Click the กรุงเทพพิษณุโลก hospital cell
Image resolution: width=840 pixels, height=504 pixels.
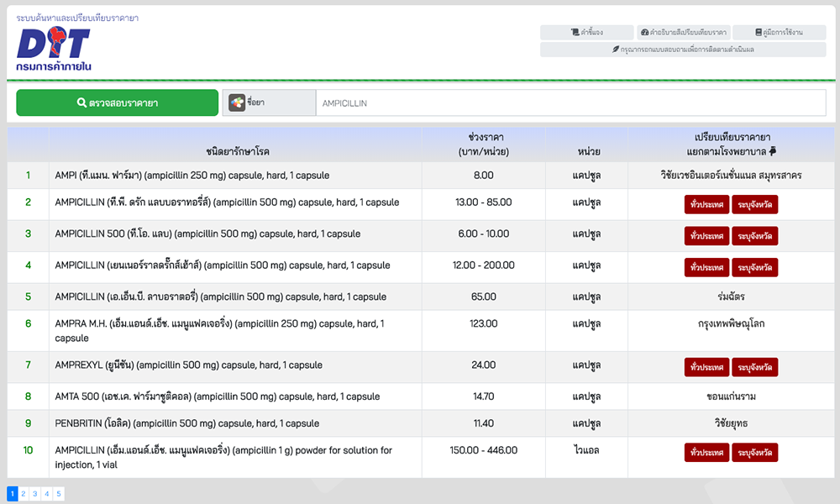[x=732, y=323]
